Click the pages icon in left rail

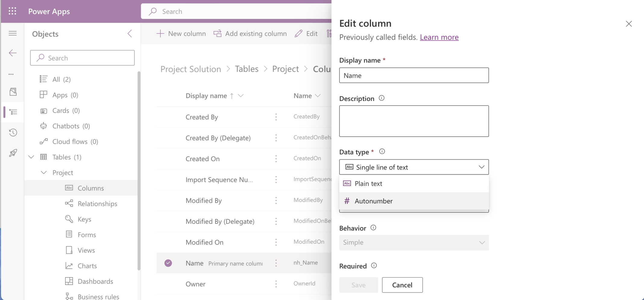click(x=13, y=92)
